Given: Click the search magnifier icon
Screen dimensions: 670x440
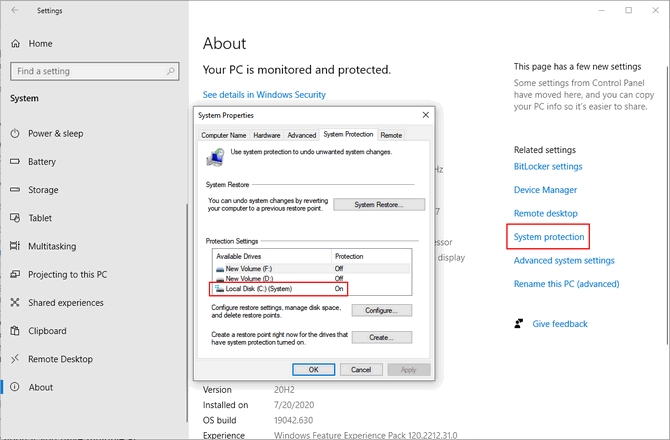Looking at the screenshot, I should [171, 71].
